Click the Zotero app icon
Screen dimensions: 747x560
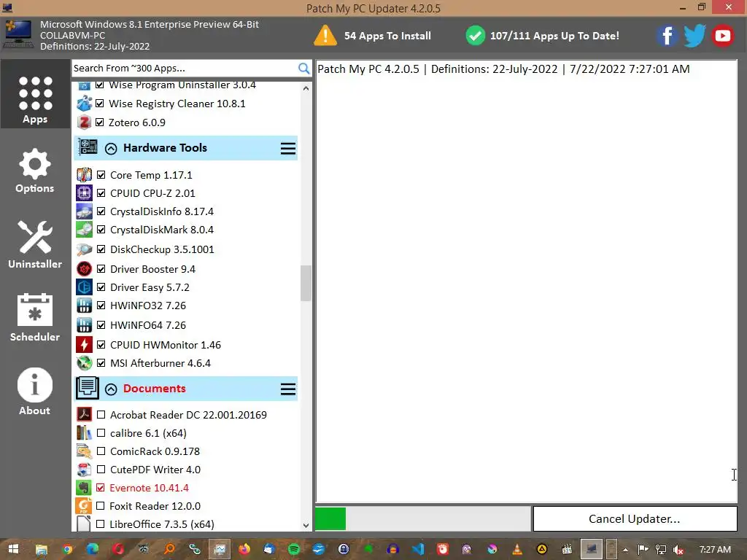pyautogui.click(x=85, y=122)
